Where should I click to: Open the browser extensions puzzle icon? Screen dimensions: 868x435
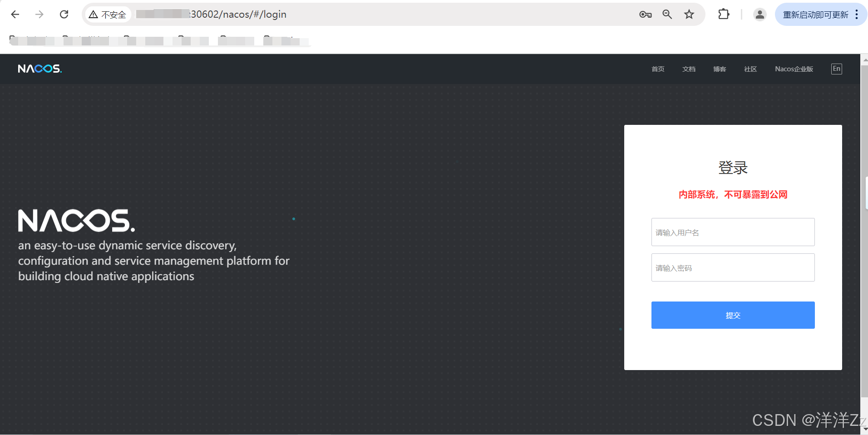[x=724, y=14]
